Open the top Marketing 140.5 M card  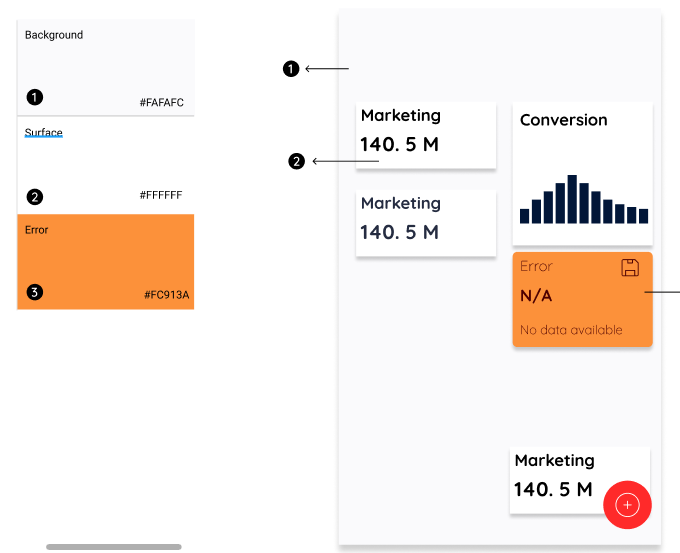(426, 135)
